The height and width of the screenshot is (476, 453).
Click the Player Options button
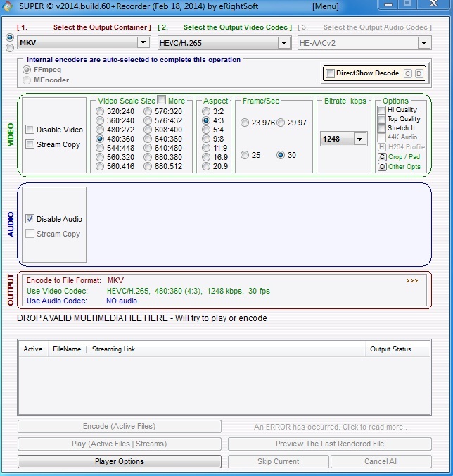click(119, 461)
